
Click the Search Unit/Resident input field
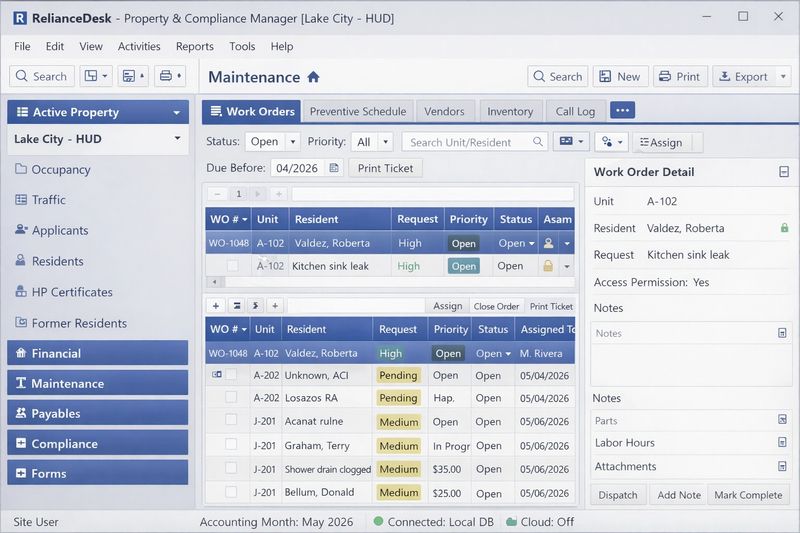(470, 142)
